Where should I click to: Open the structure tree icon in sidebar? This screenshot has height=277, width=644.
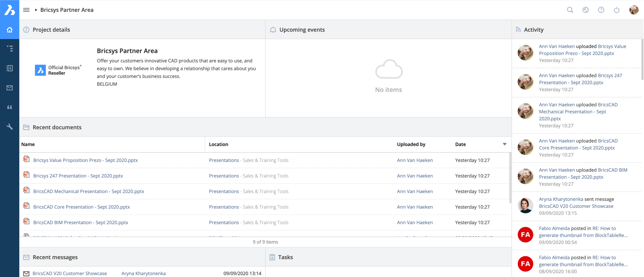coord(9,48)
